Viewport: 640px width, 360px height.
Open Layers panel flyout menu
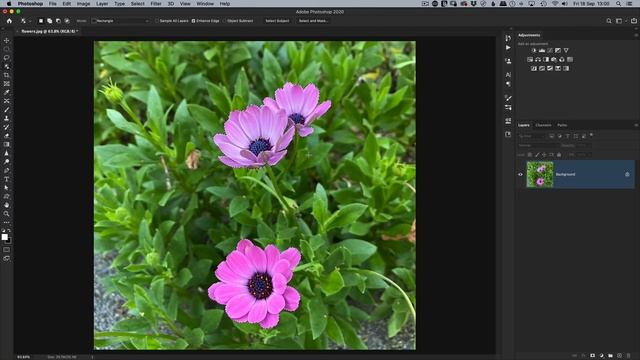click(x=636, y=125)
